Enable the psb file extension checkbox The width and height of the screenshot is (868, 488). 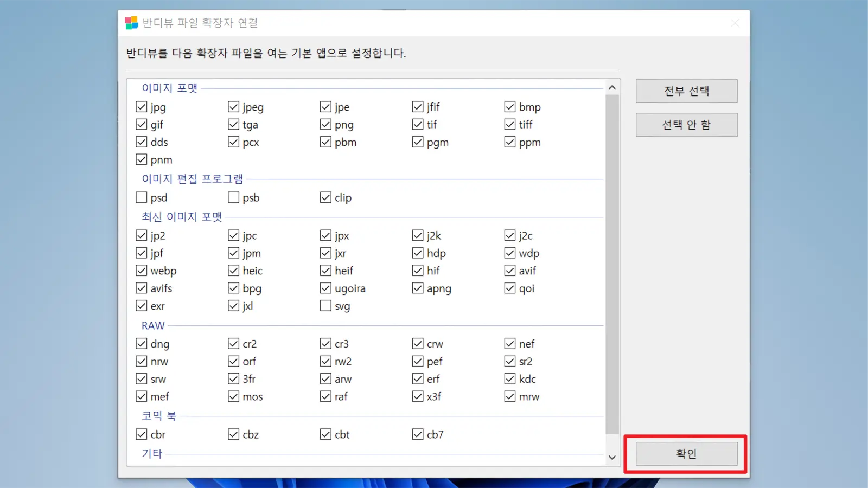(233, 197)
